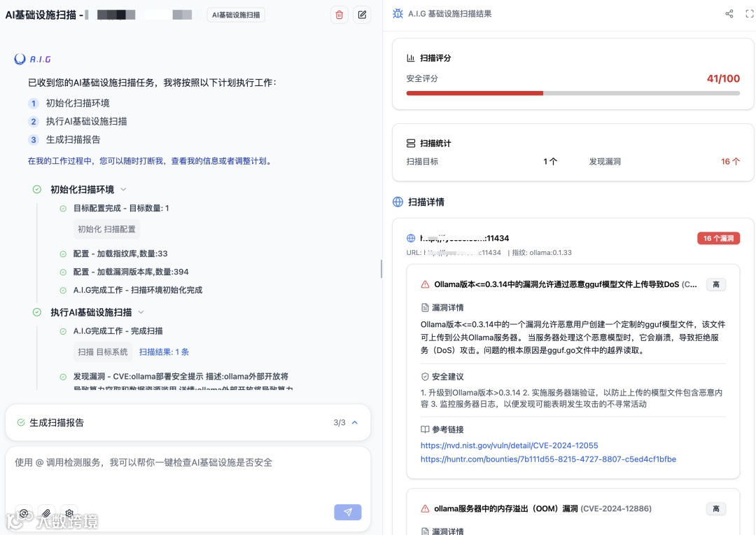756x535 pixels.
Task: Click the 1 个 scan target count
Action: [550, 162]
